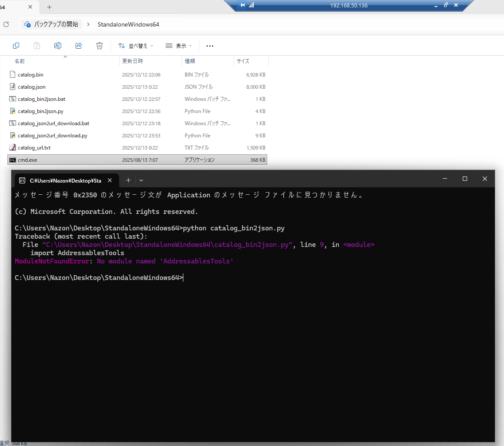This screenshot has width=504, height=446.
Task: Click the pin icon on remote desktop bar
Action: (242, 5)
